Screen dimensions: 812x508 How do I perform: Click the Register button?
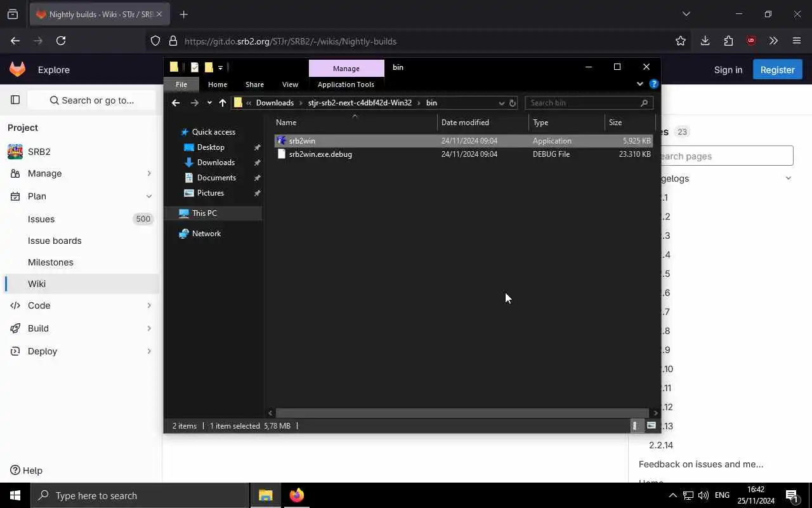tap(777, 70)
